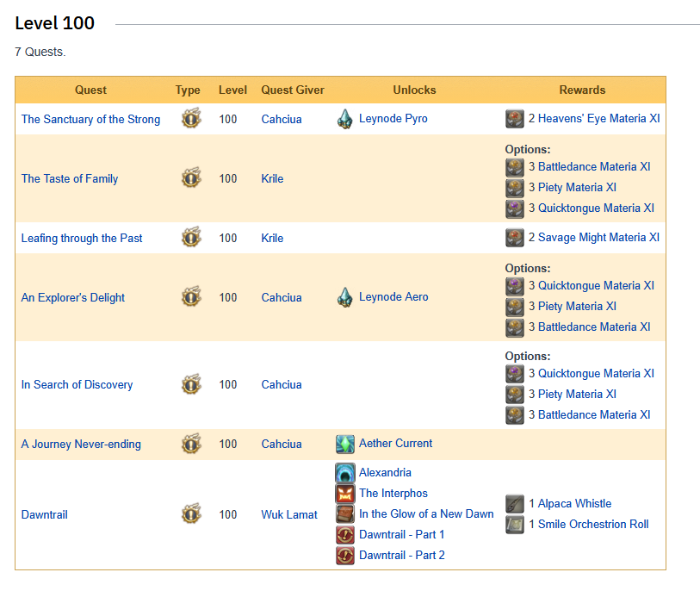
Task: Open the Dawntrail - Part 1 link
Action: point(401,534)
